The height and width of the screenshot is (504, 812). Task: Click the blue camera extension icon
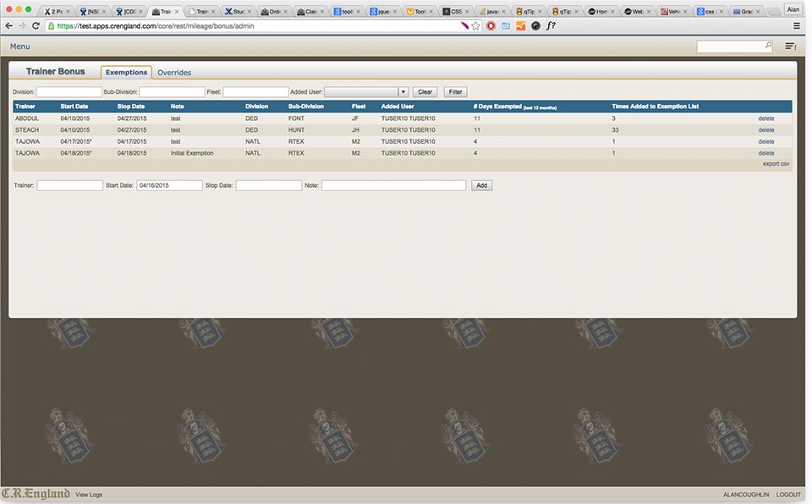tap(506, 25)
